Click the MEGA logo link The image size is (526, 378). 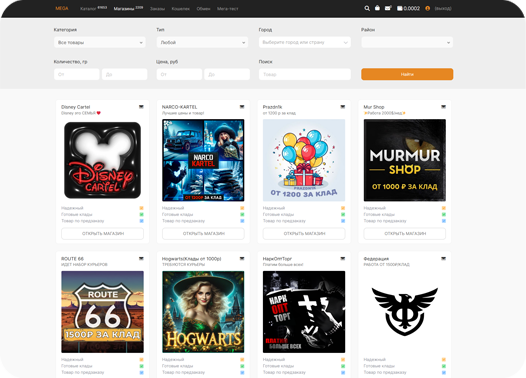(x=62, y=8)
